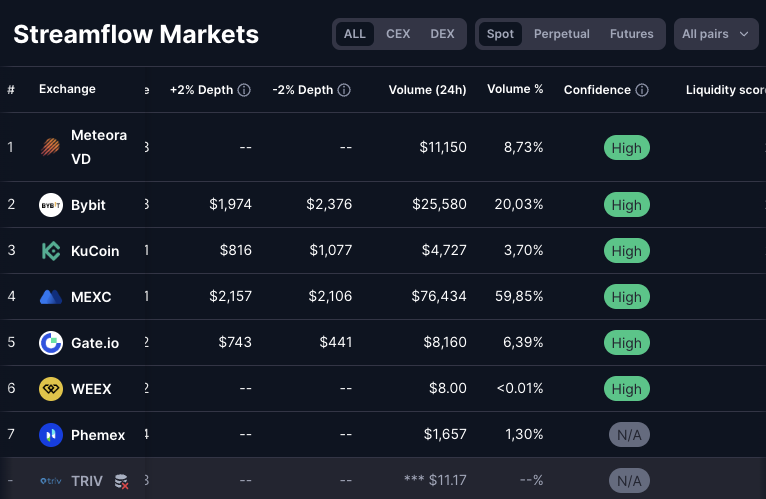Sort by Volume (24h) column header
Viewport: 766px width, 499px height.
(x=427, y=90)
